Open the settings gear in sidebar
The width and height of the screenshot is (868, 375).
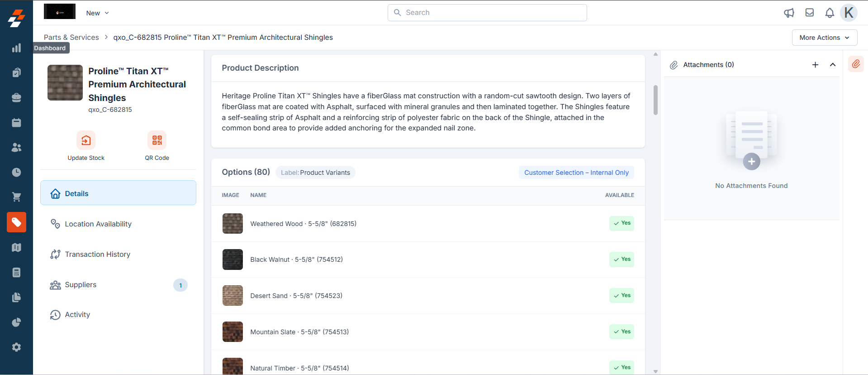click(16, 347)
